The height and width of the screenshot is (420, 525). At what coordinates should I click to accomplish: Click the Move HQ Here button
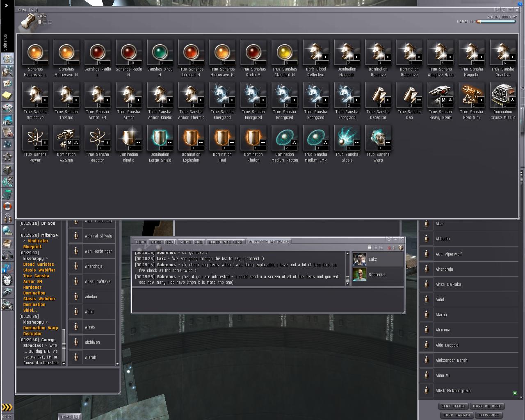click(487, 406)
